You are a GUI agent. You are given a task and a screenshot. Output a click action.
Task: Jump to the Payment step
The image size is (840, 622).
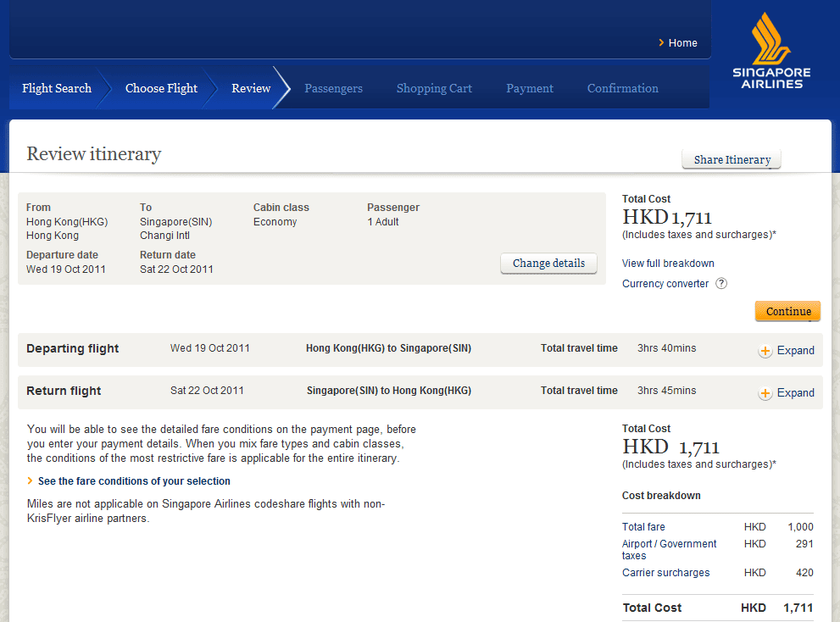530,88
